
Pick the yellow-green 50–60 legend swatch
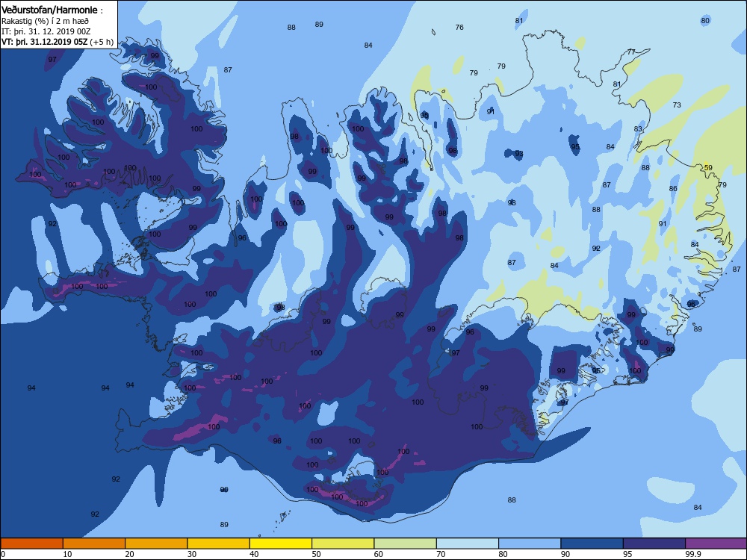coord(343,544)
